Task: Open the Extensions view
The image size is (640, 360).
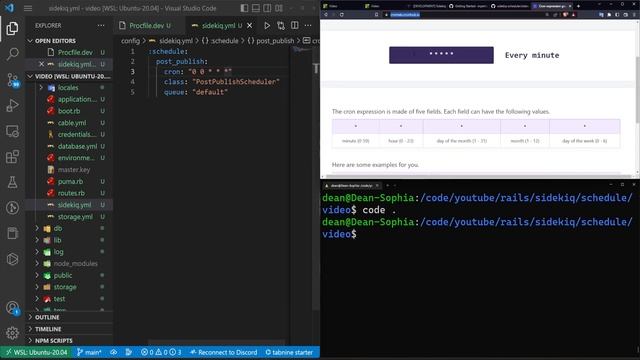Action: pos(12,157)
